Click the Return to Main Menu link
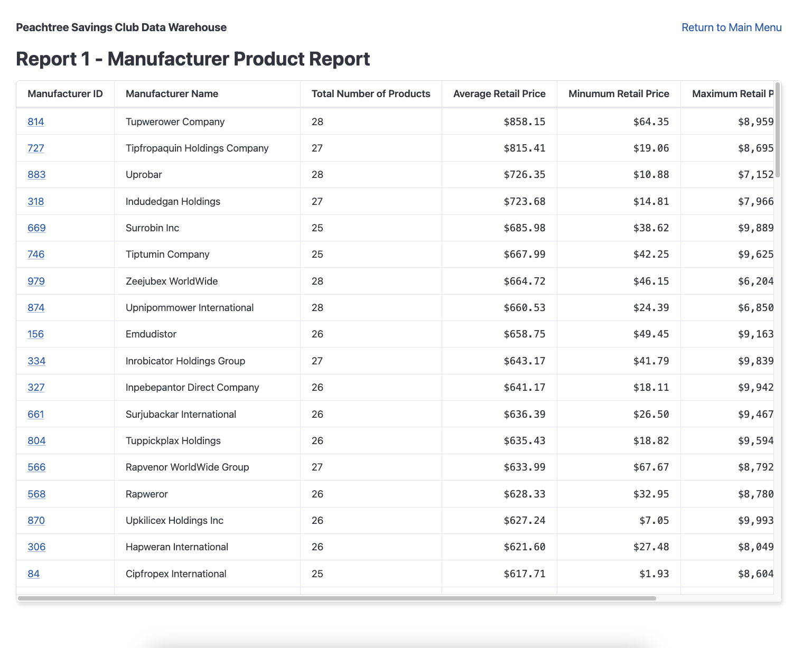The image size is (812, 648). click(731, 27)
